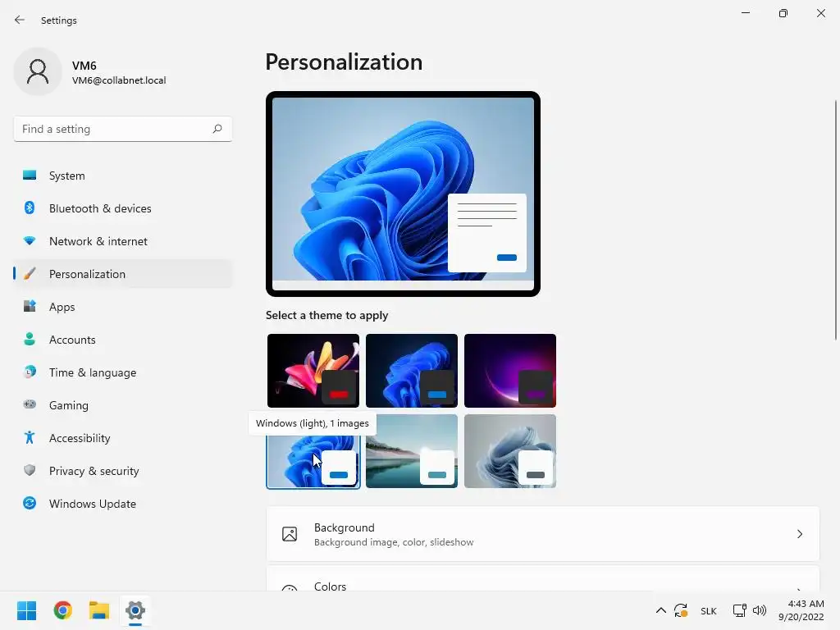Launch Google Chrome from taskbar
Image resolution: width=840 pixels, height=630 pixels.
(x=62, y=610)
